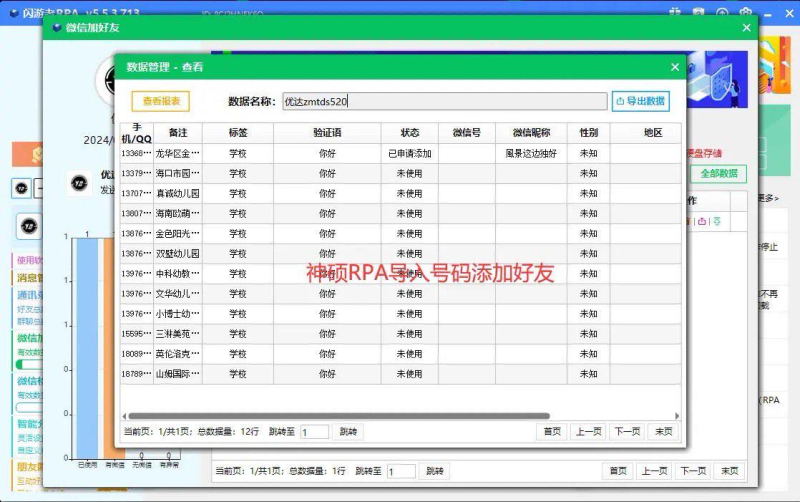
Task: Click the orange banner icon in main window sidebar
Action: pyautogui.click(x=36, y=154)
